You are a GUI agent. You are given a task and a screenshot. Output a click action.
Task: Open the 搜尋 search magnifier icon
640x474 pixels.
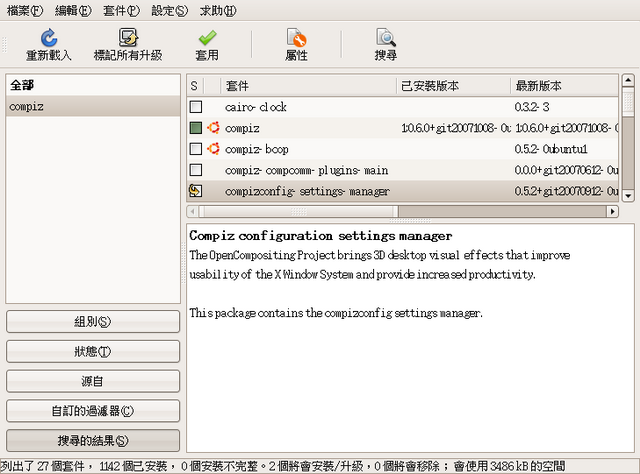386,38
